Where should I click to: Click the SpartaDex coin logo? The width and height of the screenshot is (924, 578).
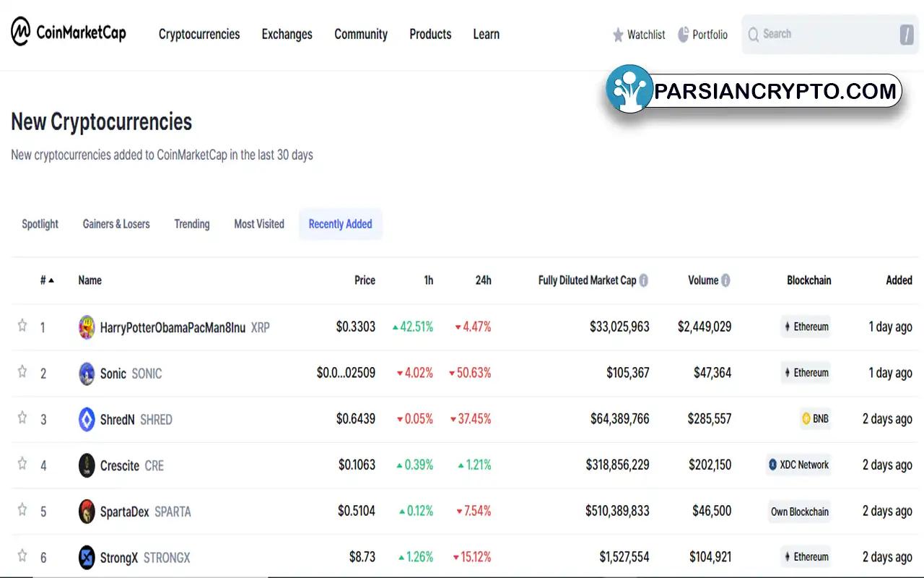(x=87, y=512)
